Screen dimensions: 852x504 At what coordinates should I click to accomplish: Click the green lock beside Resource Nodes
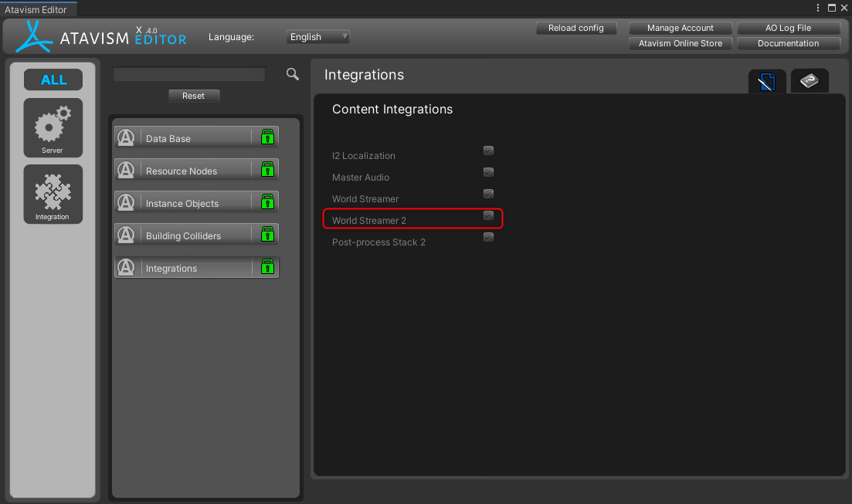(x=267, y=170)
